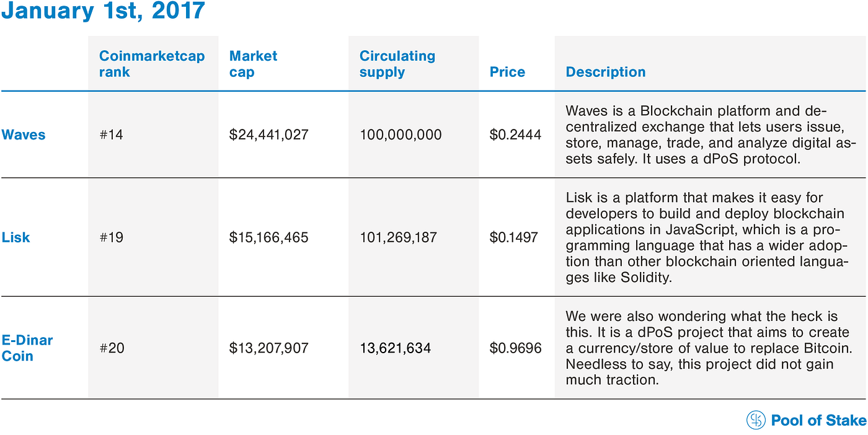Click Waves market cap $24,441,027
868x435 pixels.
(x=268, y=134)
